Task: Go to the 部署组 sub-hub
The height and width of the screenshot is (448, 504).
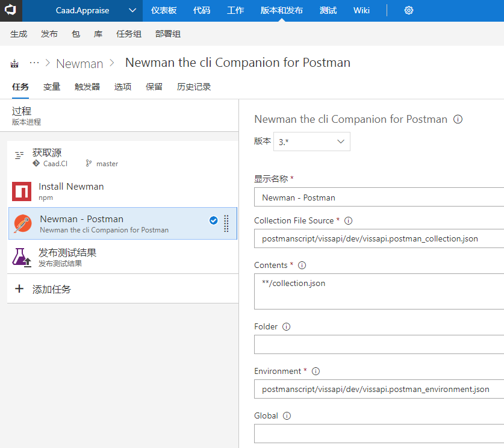Action: [x=168, y=34]
